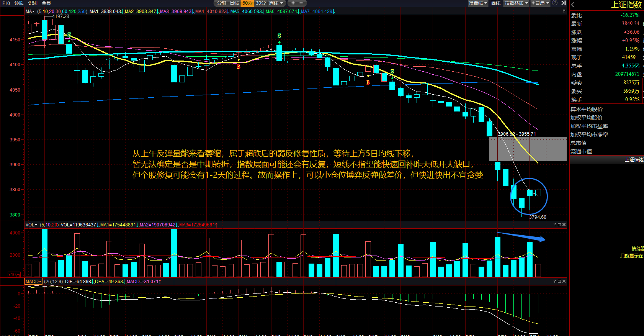This screenshot has height=336, width=644.
Task: Open help for the VOL panel
Action: tap(554, 225)
